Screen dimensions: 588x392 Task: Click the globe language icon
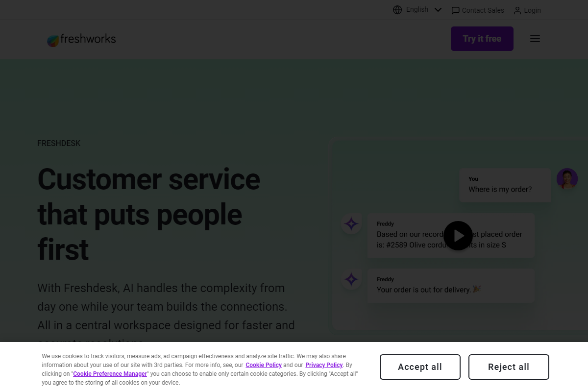pyautogui.click(x=397, y=10)
